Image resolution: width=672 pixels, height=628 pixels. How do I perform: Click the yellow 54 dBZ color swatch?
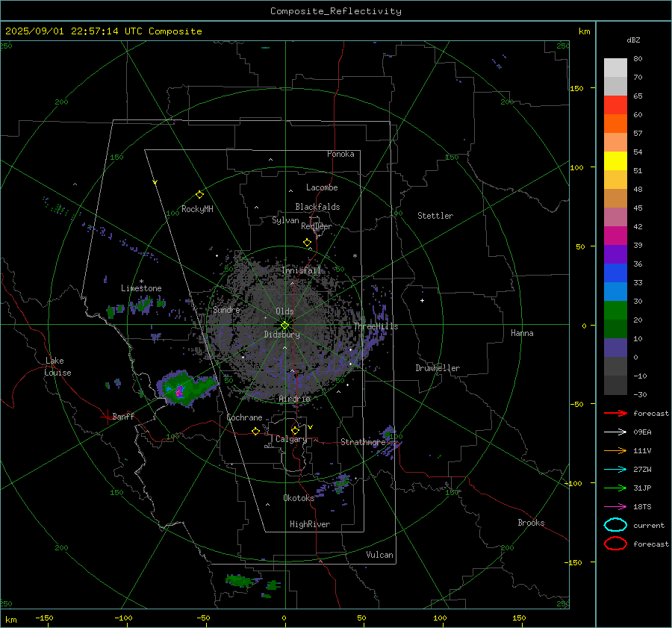(615, 161)
